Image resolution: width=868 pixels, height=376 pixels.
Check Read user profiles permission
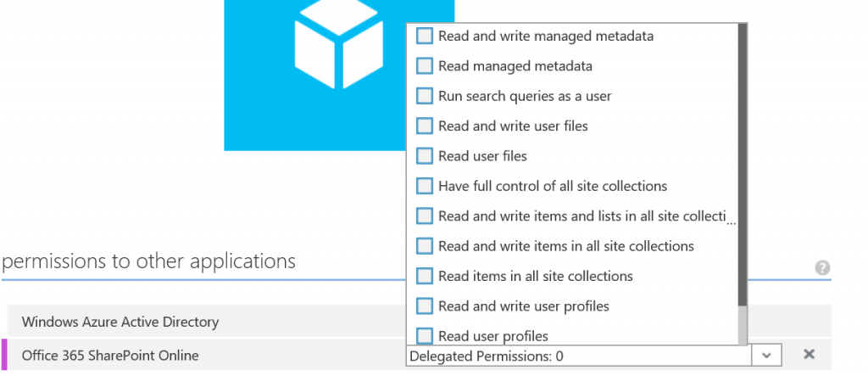425,335
